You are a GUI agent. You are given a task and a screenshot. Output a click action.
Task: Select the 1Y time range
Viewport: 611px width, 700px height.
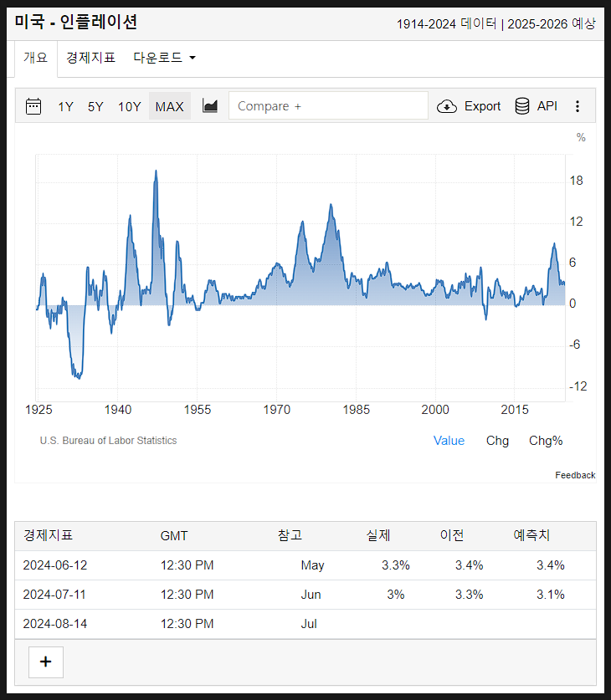pyautogui.click(x=65, y=107)
